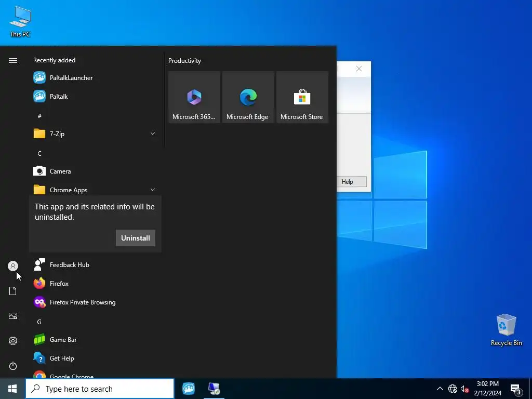Confirm with the Uninstall button
The image size is (532, 399).
pos(136,238)
